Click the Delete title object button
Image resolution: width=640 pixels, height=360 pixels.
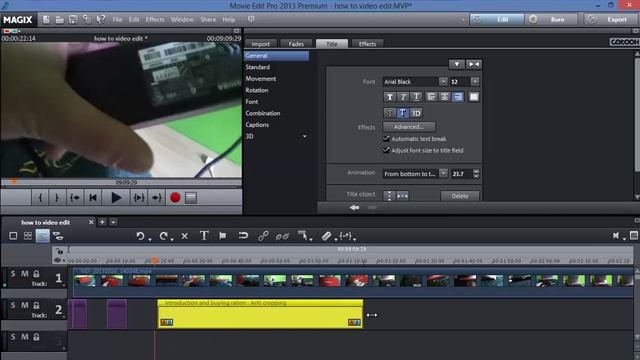(460, 196)
